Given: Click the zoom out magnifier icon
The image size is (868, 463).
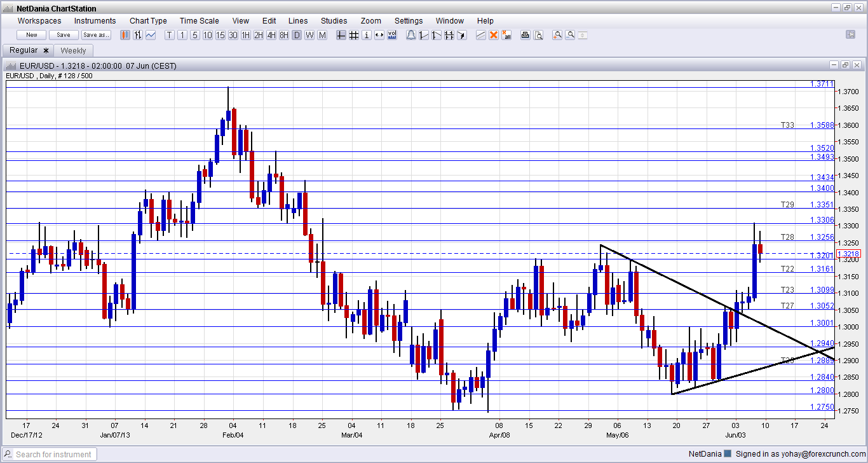Looking at the screenshot, I should 570,35.
